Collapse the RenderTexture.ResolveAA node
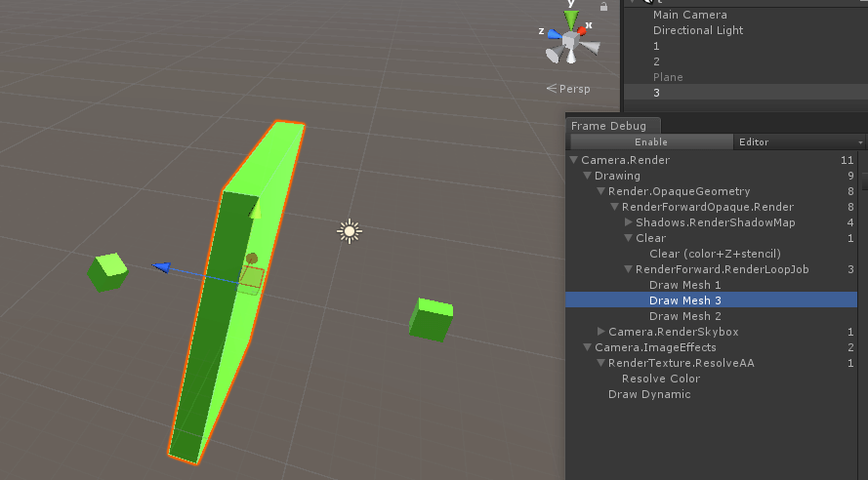This screenshot has width=868, height=480. click(600, 363)
